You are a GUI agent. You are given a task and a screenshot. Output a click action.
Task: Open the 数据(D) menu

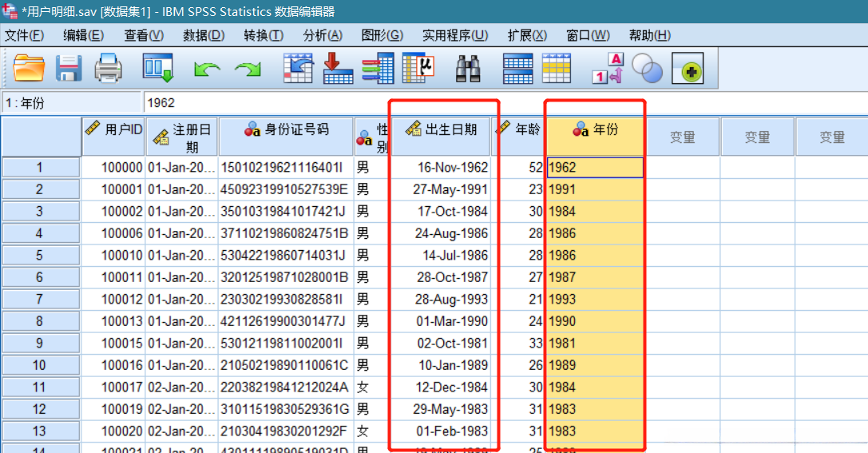pyautogui.click(x=204, y=35)
